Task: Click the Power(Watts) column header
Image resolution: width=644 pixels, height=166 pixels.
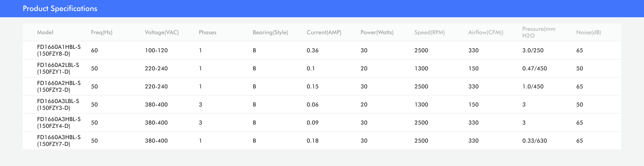Action: 377,33
